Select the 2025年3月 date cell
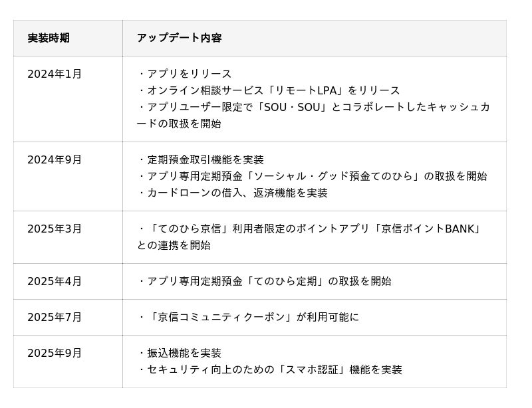 pos(55,229)
